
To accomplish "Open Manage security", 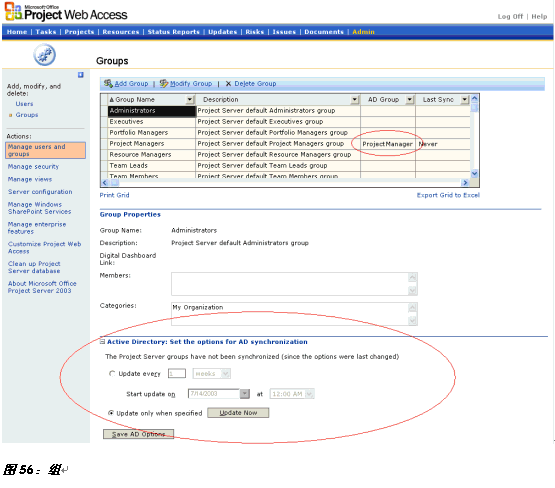I will click(33, 167).
